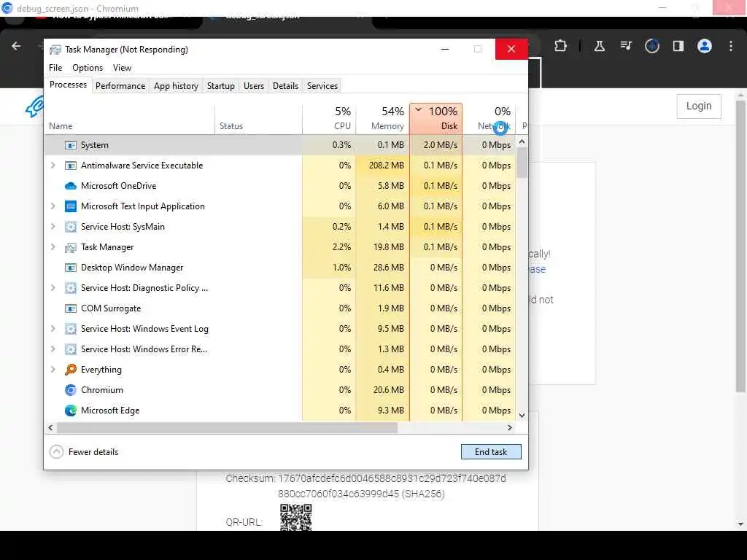Switch to the Services tab
The image size is (747, 560).
322,86
